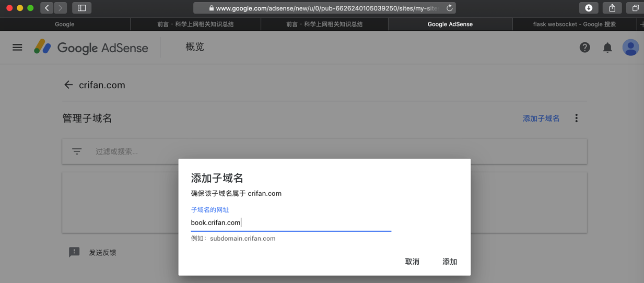Click 添加 to add the subdomain

pyautogui.click(x=450, y=262)
